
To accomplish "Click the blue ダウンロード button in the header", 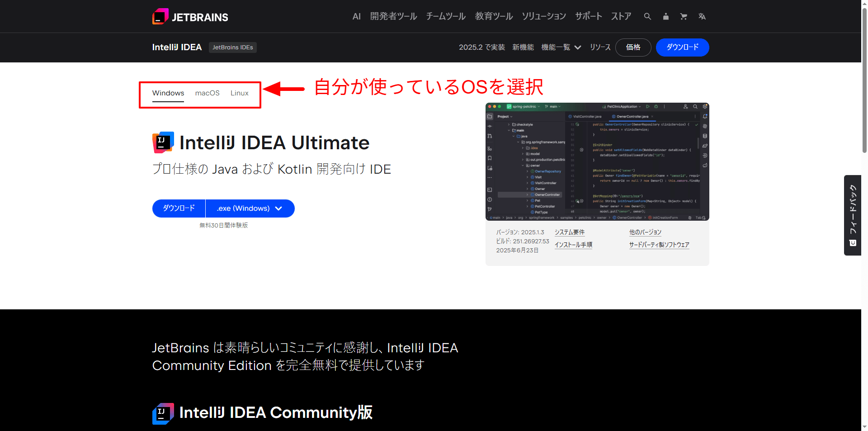I will pos(682,47).
